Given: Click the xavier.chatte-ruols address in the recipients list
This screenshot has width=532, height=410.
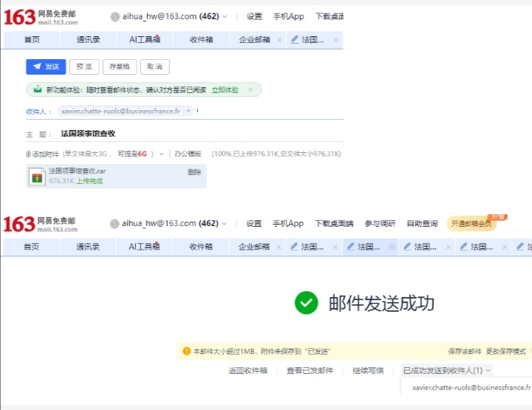Looking at the screenshot, I should coord(471,388).
